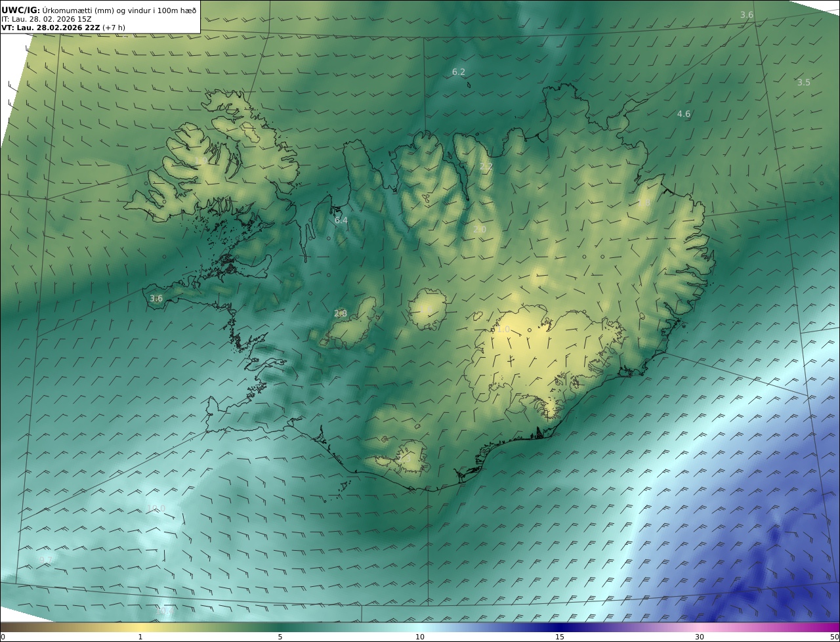Image resolution: width=840 pixels, height=642 pixels.
Task: Click the 1.9 value in the Westfjords
Action: [x=200, y=160]
